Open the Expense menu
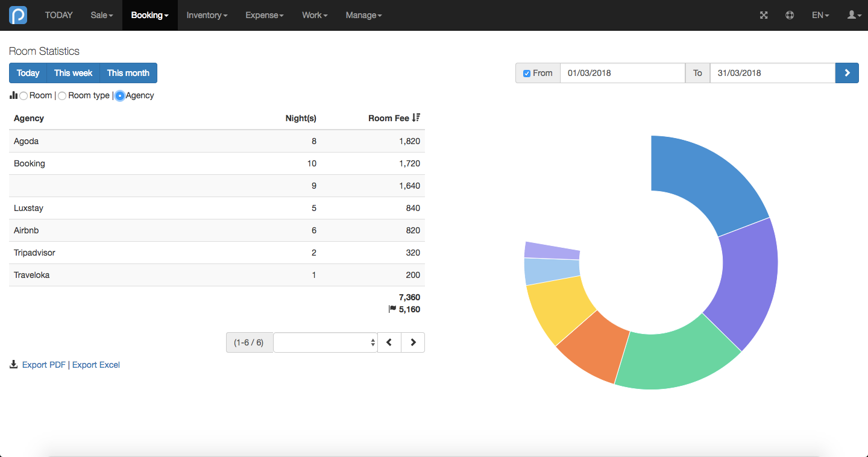Image resolution: width=868 pixels, height=457 pixels. point(265,15)
